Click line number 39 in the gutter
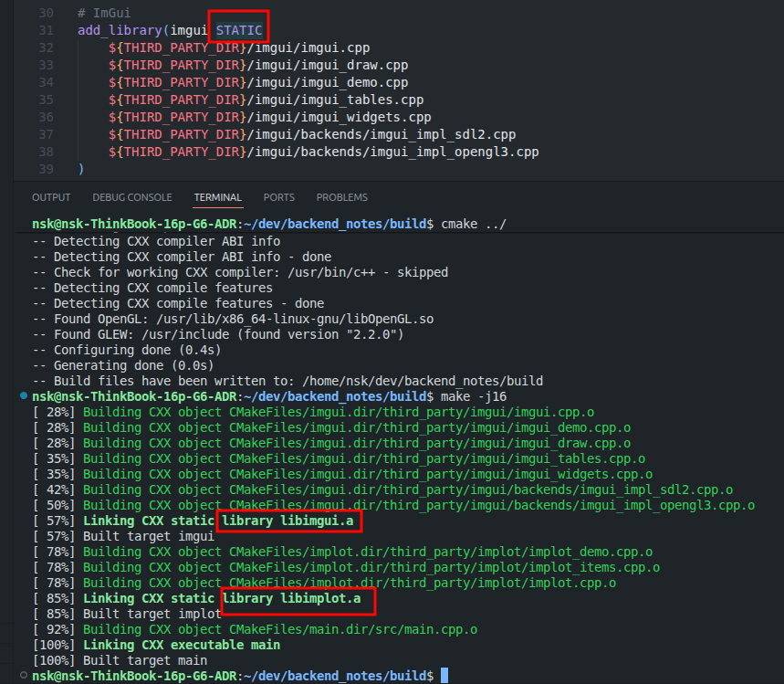Image resolution: width=784 pixels, height=684 pixels. (x=47, y=169)
